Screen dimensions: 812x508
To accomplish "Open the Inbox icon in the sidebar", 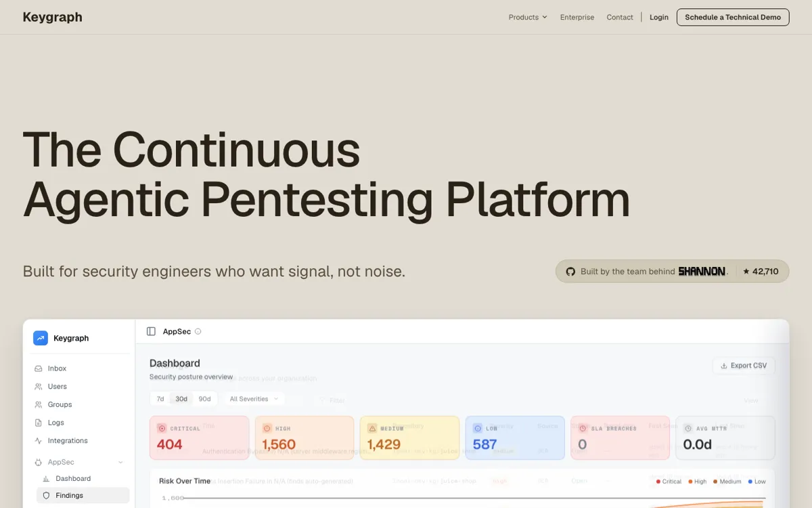I will [39, 368].
